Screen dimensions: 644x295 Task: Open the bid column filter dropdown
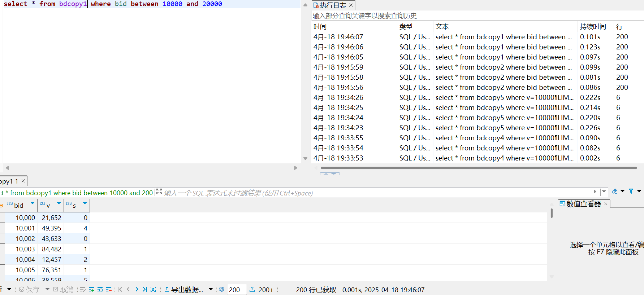[33, 203]
